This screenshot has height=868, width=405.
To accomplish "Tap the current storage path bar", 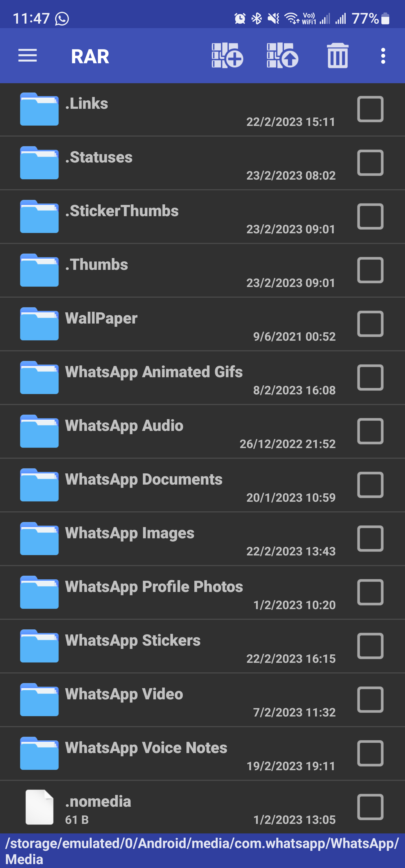I will pos(202,851).
